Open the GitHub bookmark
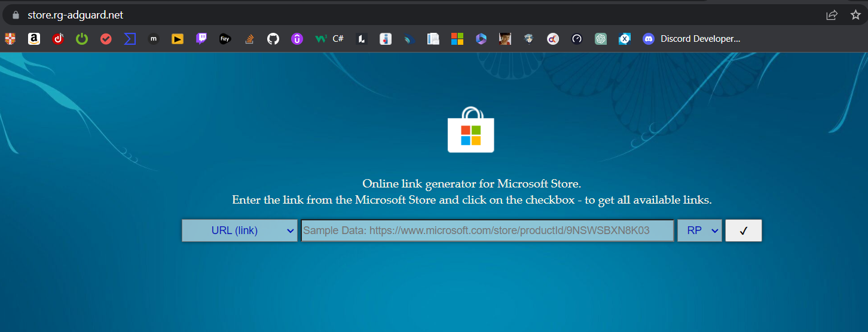The height and width of the screenshot is (332, 868). click(273, 39)
